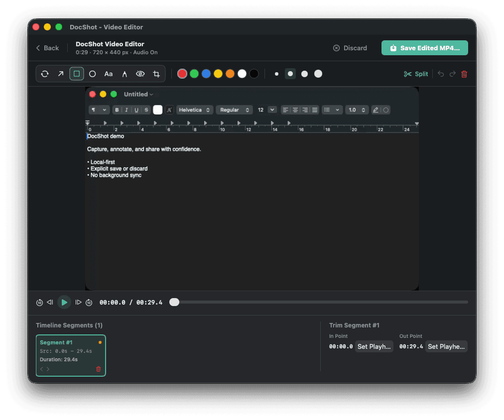Click the Trim In Point time 00:00.0
Screen dimensions: 504x420
pos(341,346)
